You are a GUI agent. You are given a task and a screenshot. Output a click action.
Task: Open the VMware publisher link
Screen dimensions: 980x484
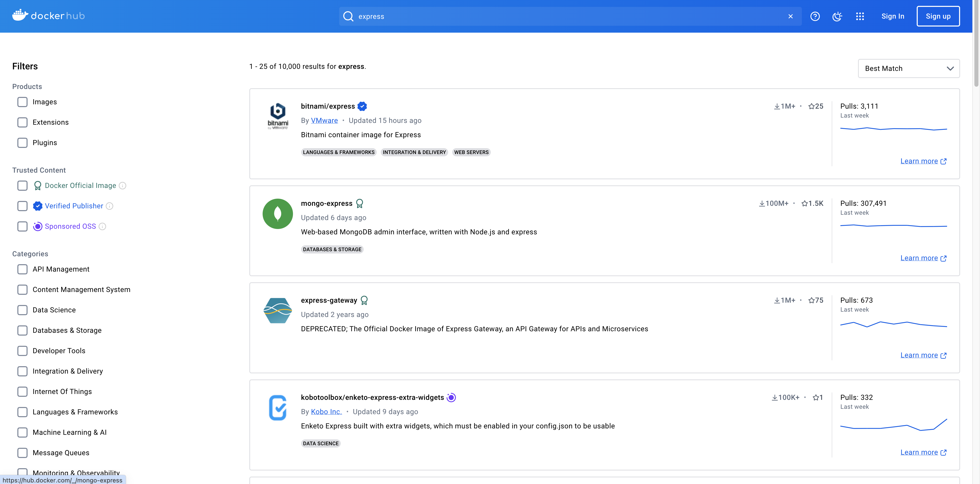pos(324,121)
